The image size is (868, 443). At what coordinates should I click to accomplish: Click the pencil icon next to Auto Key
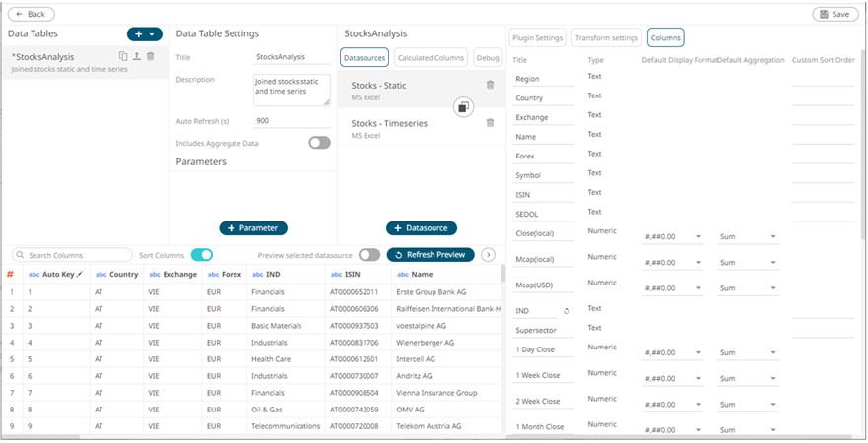coord(80,274)
